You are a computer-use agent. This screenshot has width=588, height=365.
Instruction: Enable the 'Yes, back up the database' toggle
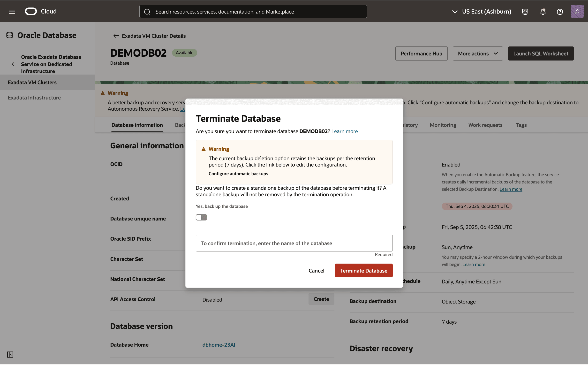click(201, 217)
